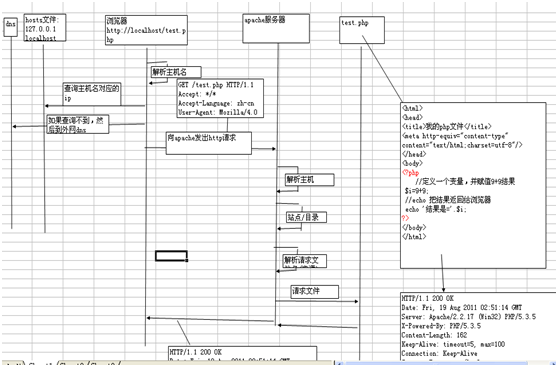Click 'Keep-Alive: timeout=5, max=100' line

[x=453, y=345]
